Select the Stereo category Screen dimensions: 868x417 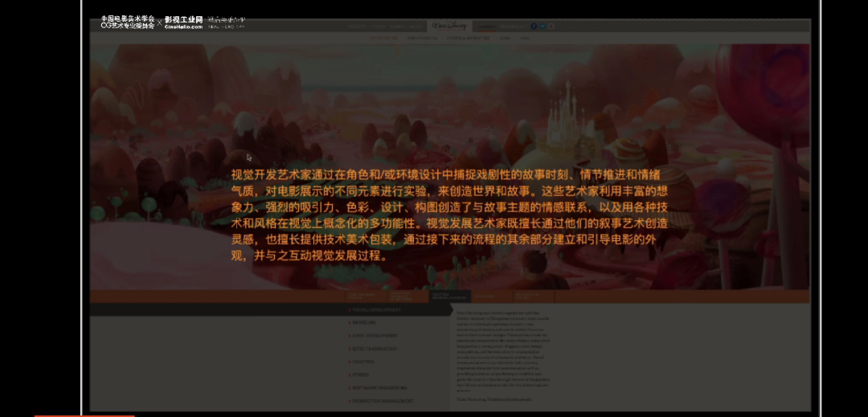tap(359, 375)
